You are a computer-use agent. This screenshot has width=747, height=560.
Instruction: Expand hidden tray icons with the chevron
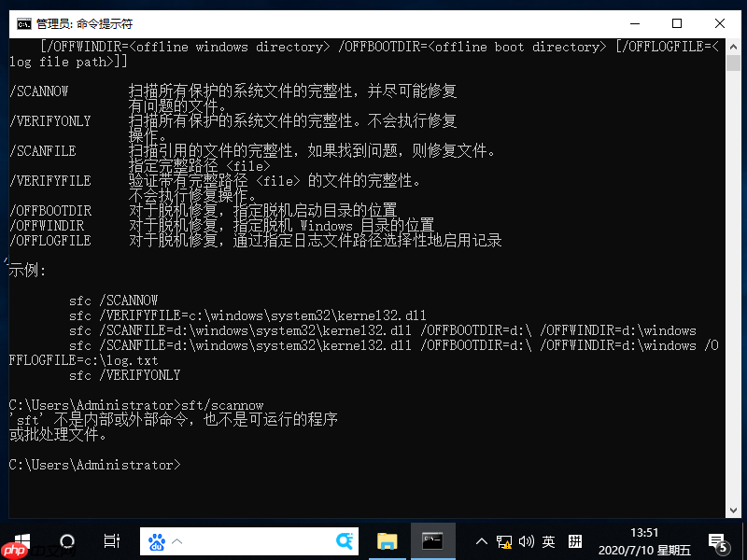[481, 540]
